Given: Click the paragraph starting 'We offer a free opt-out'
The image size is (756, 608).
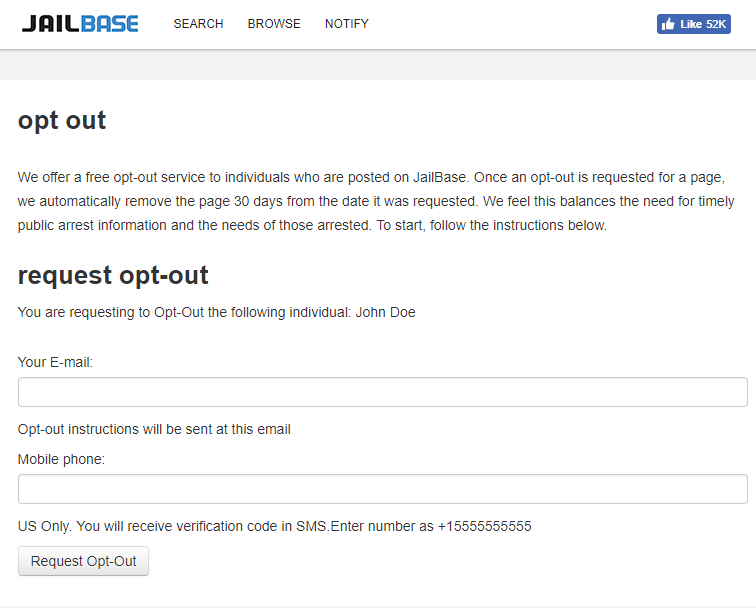Looking at the screenshot, I should coord(376,202).
